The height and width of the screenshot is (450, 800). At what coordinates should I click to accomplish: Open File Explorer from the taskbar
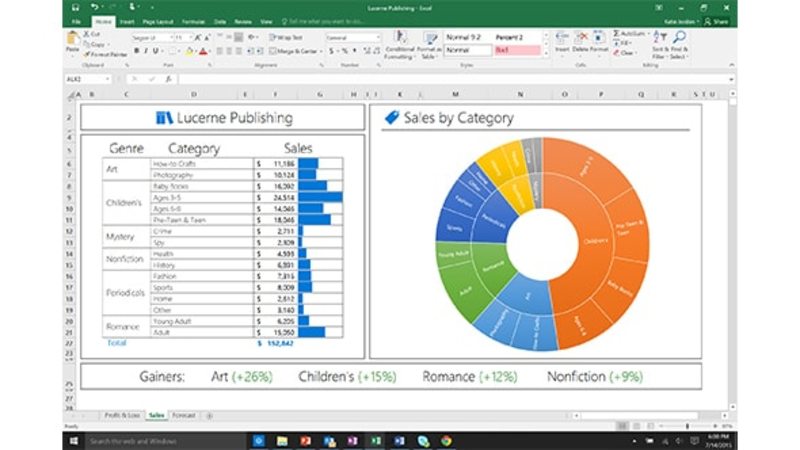coord(282,441)
